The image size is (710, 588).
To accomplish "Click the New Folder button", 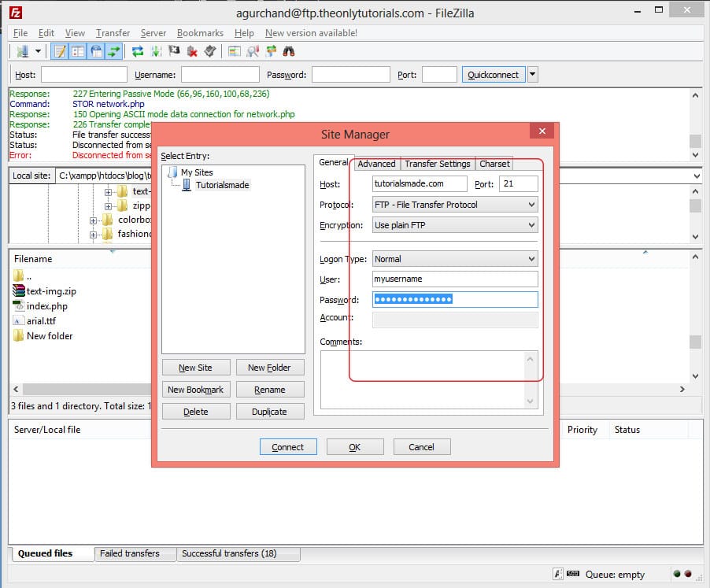I will tap(269, 368).
